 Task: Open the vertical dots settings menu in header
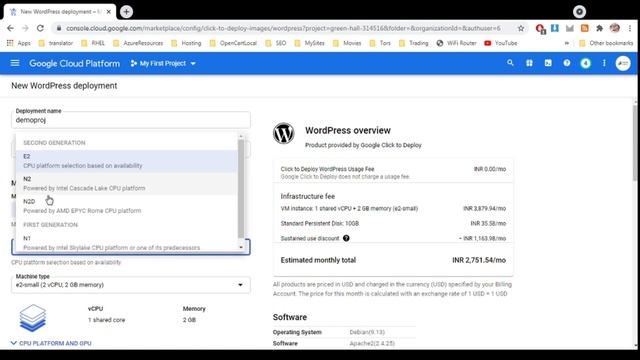(x=604, y=63)
